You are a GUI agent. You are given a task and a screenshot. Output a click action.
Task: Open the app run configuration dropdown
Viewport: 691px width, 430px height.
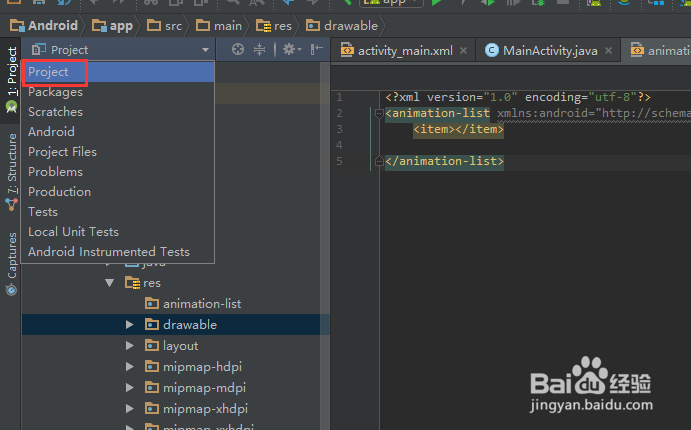coord(391,3)
